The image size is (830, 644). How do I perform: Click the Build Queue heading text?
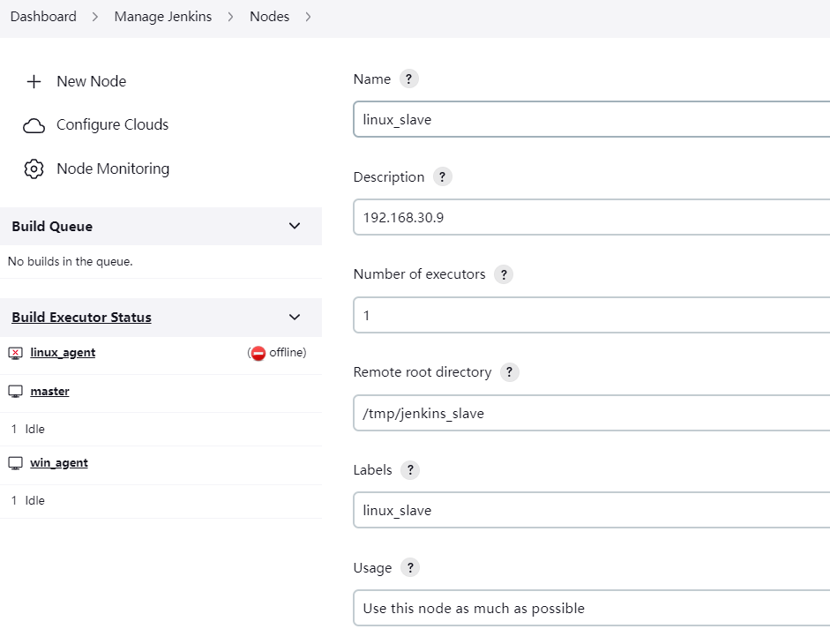[x=52, y=227]
